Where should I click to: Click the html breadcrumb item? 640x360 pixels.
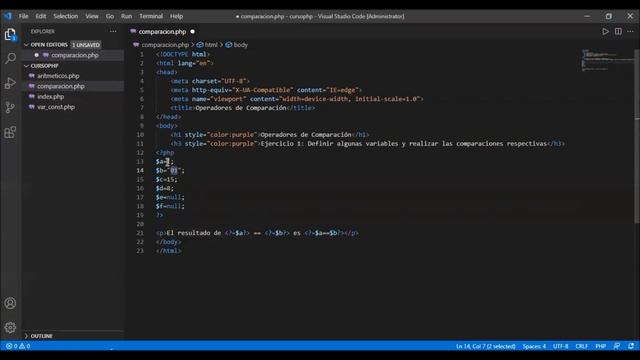coord(207,45)
